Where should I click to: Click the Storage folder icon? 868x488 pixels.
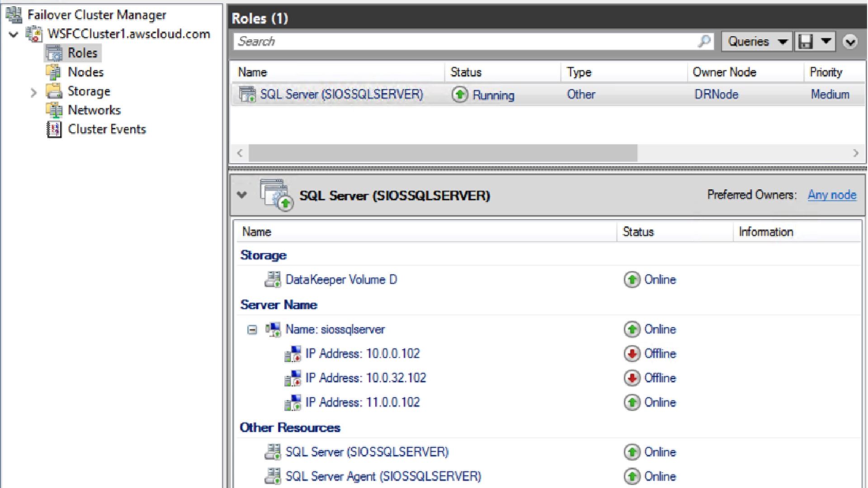tap(54, 91)
